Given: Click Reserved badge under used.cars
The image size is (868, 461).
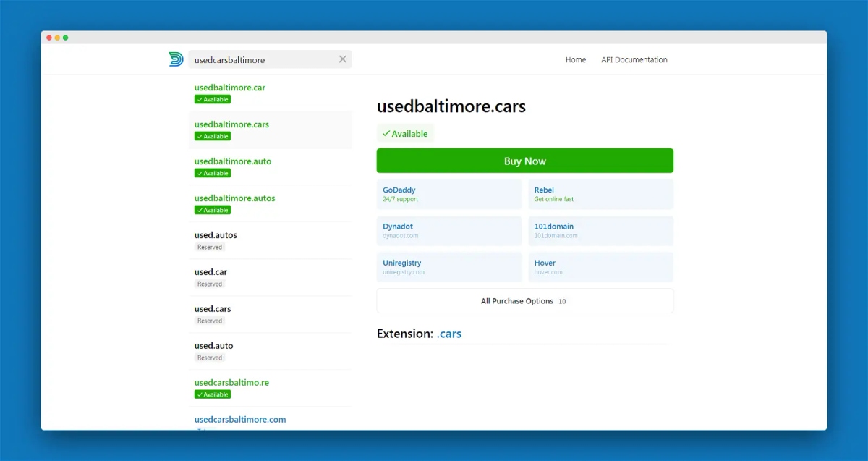Looking at the screenshot, I should (x=210, y=321).
